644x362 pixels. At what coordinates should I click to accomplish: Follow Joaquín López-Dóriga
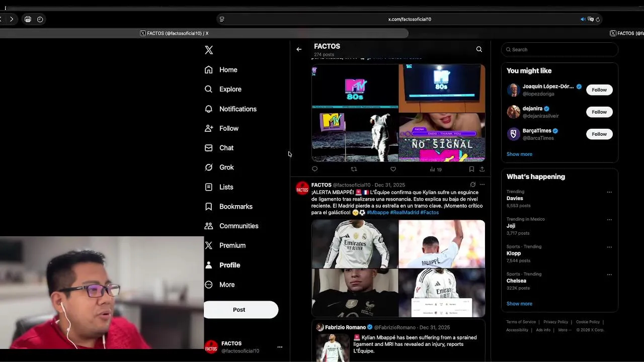pos(599,90)
